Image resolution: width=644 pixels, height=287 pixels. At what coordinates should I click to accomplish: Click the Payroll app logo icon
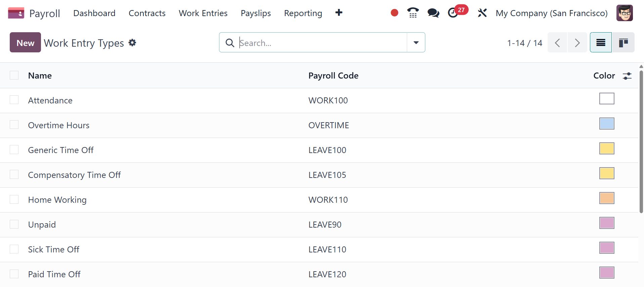click(x=16, y=13)
